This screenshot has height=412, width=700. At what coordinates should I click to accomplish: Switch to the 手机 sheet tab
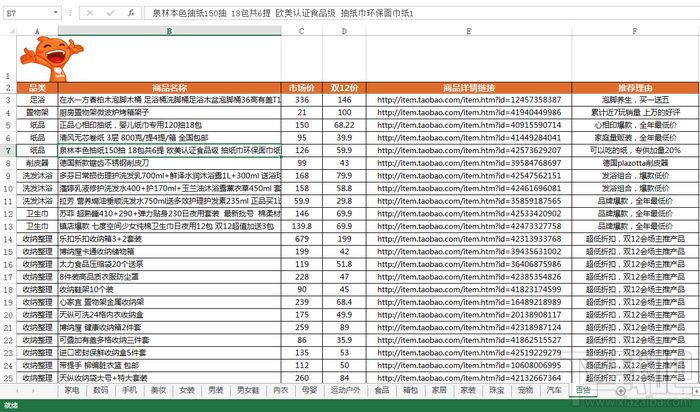pyautogui.click(x=129, y=390)
